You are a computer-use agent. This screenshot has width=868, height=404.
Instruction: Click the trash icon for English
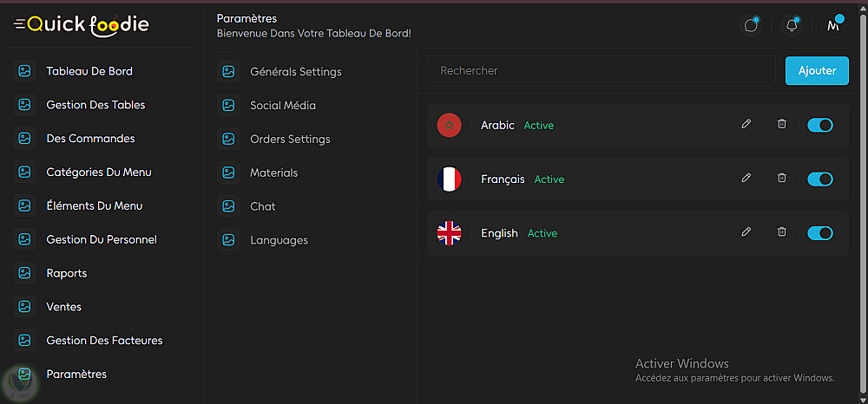point(781,232)
